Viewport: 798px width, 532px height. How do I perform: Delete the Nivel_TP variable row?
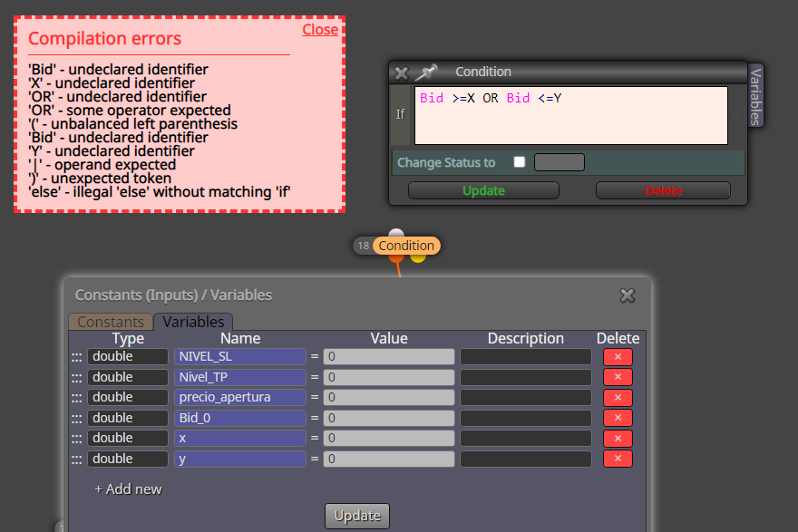pos(618,377)
